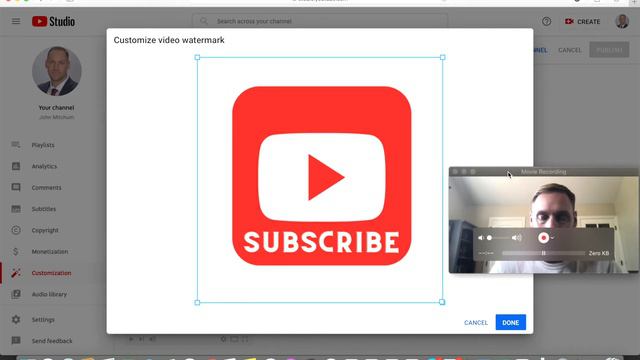640x360 pixels.
Task: Click the Playlists sidebar icon
Action: (16, 145)
